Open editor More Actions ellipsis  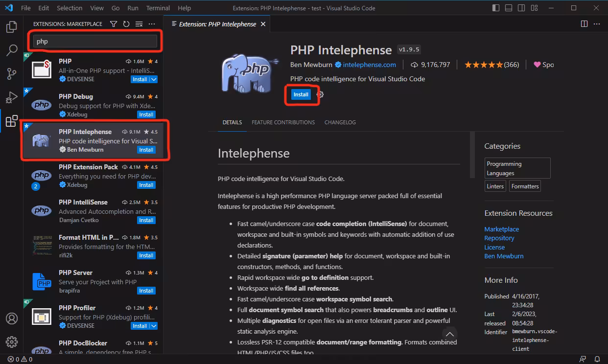[597, 24]
